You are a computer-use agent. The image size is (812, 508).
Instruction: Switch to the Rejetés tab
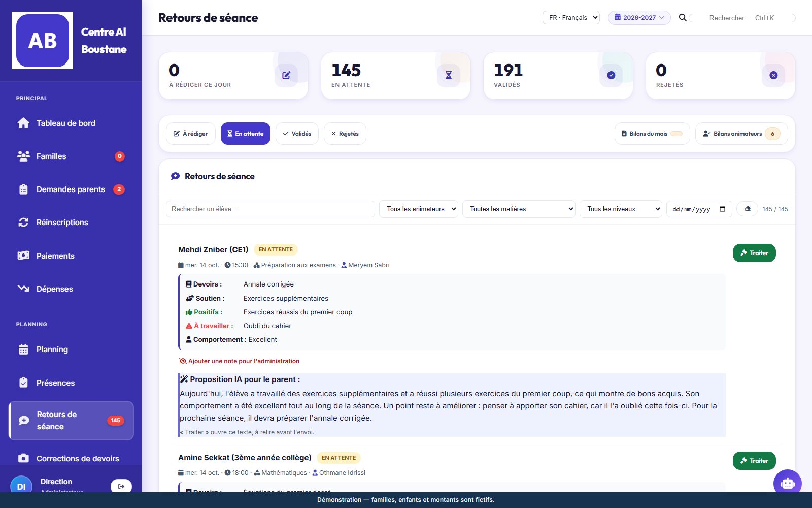click(345, 134)
